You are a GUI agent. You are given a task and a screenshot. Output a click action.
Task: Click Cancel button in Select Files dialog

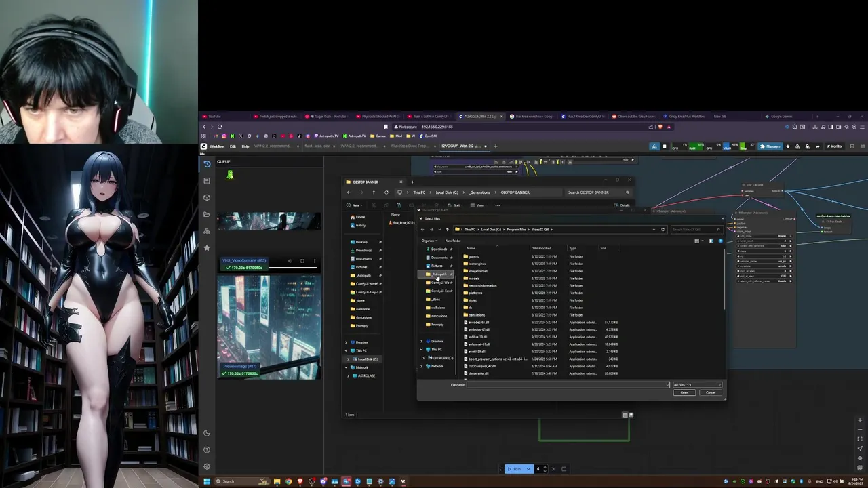pyautogui.click(x=710, y=392)
